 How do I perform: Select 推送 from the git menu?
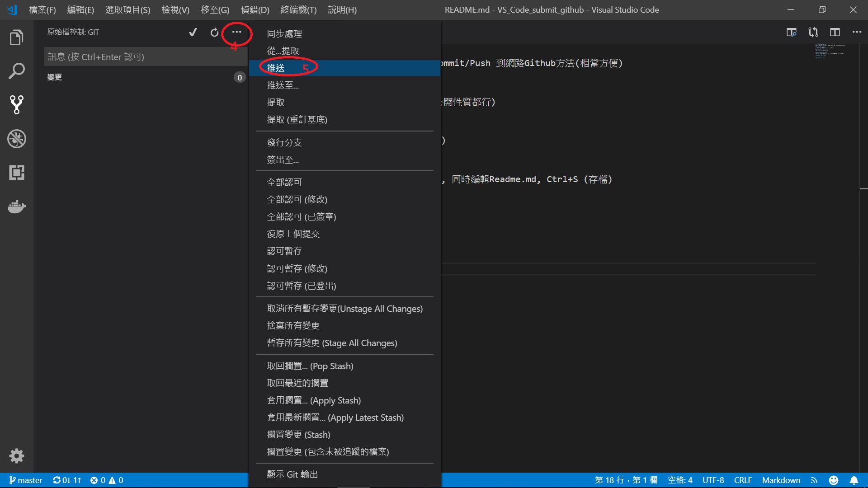pos(276,68)
